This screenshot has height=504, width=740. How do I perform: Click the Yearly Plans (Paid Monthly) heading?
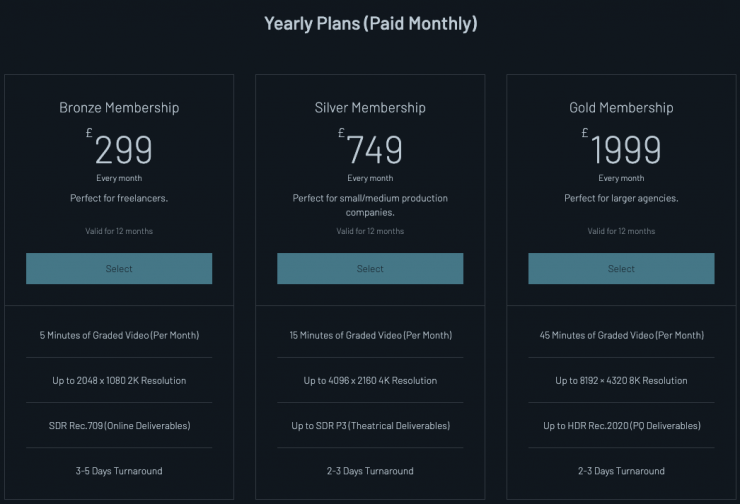pyautogui.click(x=370, y=23)
